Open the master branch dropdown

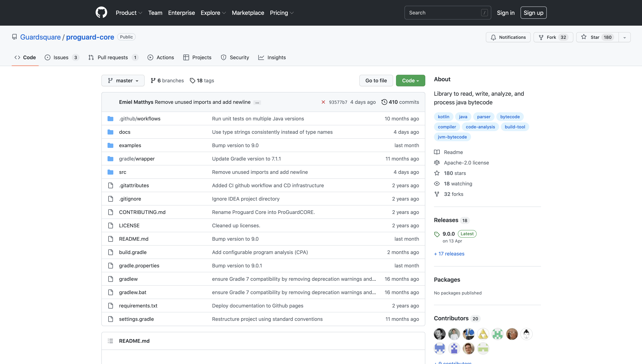[x=123, y=81]
